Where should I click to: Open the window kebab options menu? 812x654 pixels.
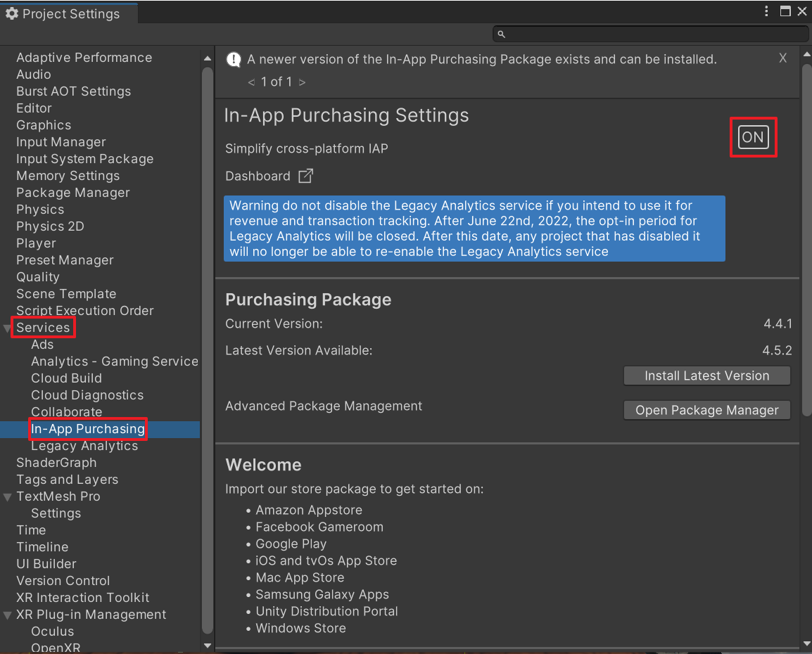tap(766, 11)
